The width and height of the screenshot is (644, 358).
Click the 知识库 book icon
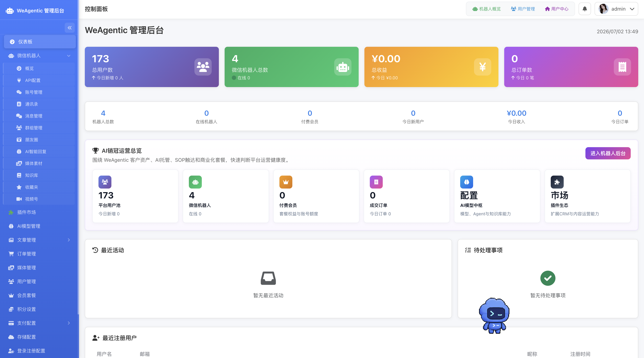[19, 175]
